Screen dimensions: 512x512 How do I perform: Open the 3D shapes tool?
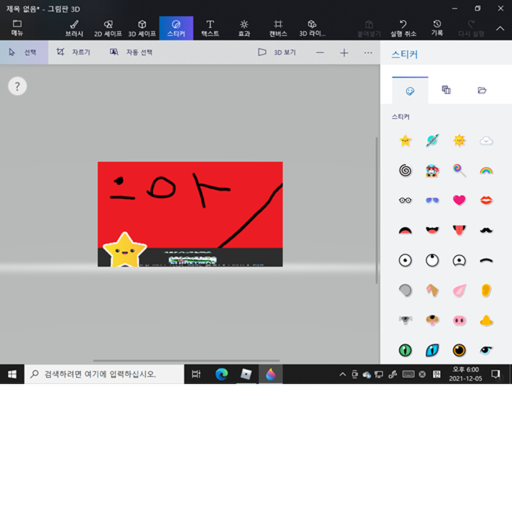point(142,28)
